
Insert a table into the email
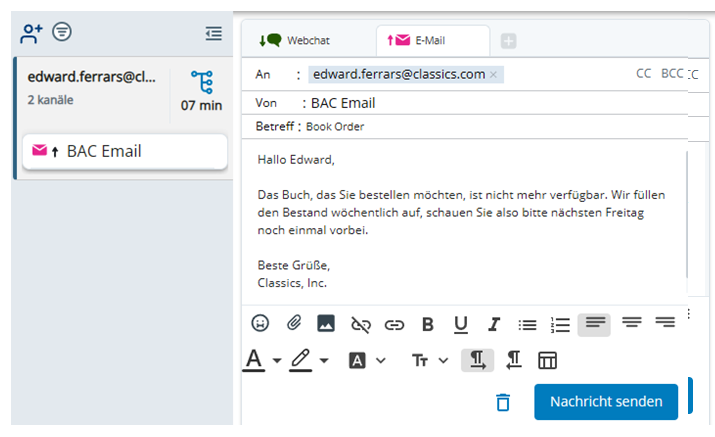(547, 360)
